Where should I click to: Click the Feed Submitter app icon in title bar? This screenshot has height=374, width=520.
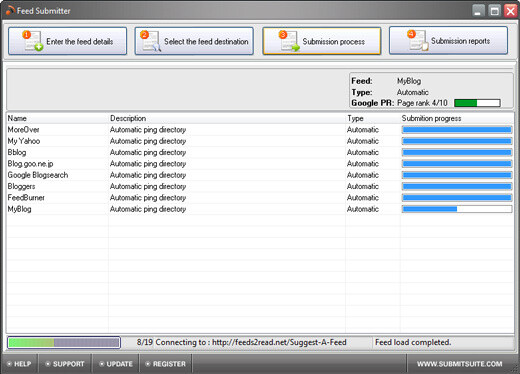pyautogui.click(x=10, y=11)
